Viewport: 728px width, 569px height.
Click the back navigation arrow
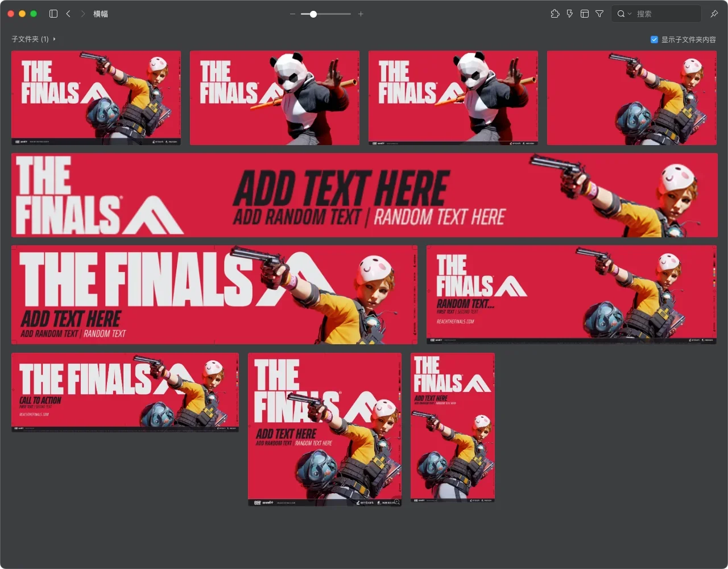(68, 14)
